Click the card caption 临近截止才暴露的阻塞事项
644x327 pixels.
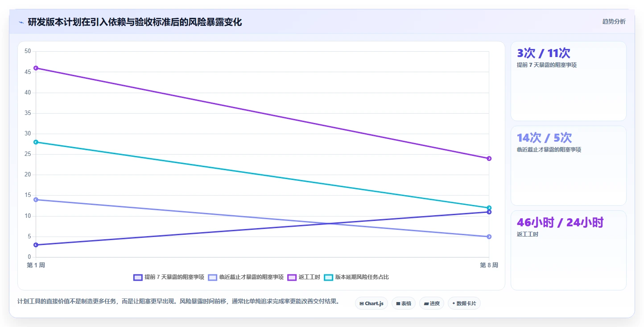[x=549, y=150]
